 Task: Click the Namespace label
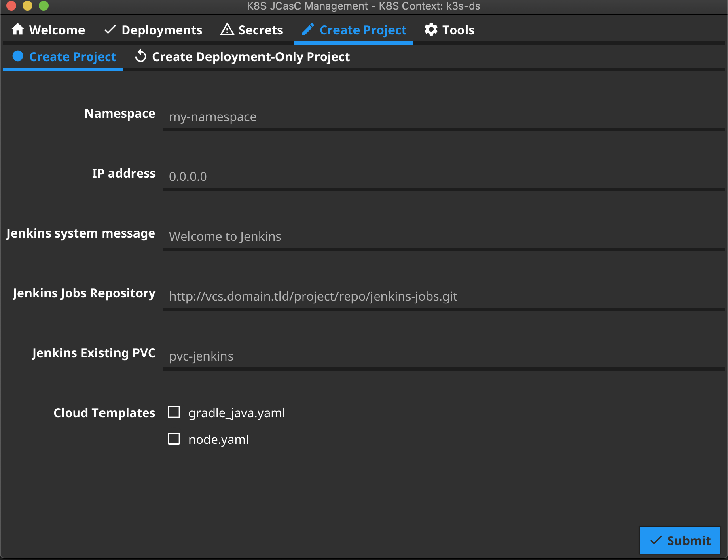(120, 114)
